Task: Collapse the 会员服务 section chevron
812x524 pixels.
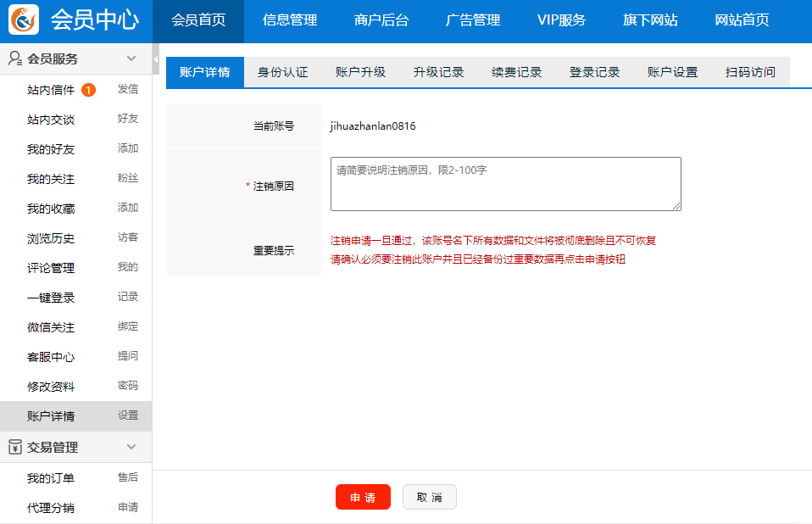Action: (131, 59)
